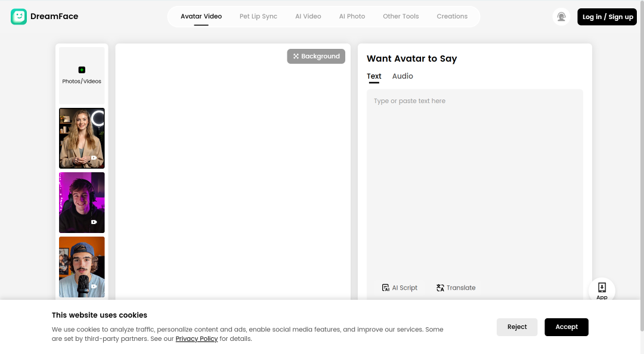Click the Photos/Videos upload label

pyautogui.click(x=82, y=81)
